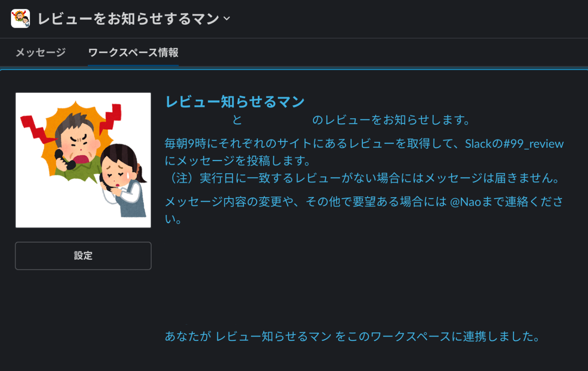Click the メッセージ内容の変更や contact paragraph
Viewport: 588px width, 371px height.
[x=364, y=210]
